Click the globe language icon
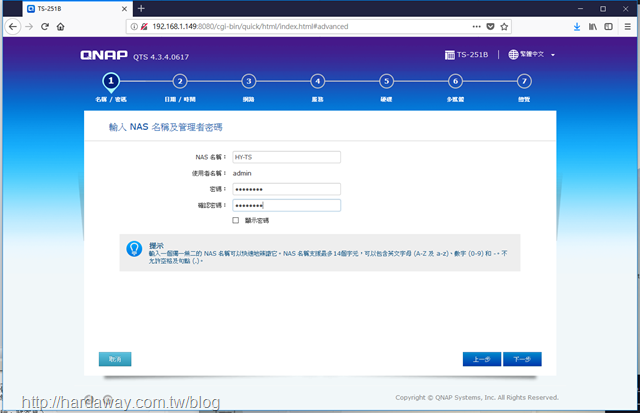Screen dimensions: 640x413 point(513,54)
